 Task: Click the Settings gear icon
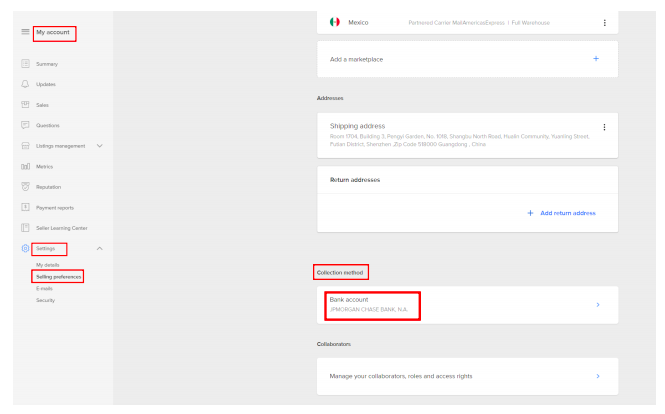point(25,248)
